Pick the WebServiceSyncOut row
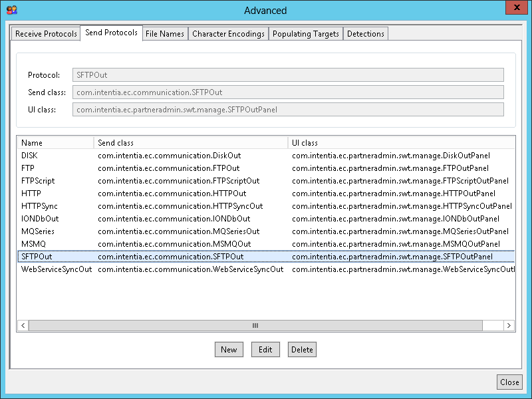The image size is (532, 399). 57,269
